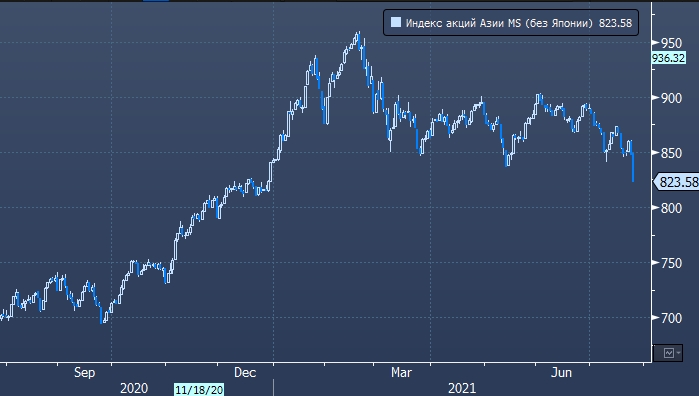Click the 750 axis label
Viewport: 699px width, 396px height.
pos(671,264)
